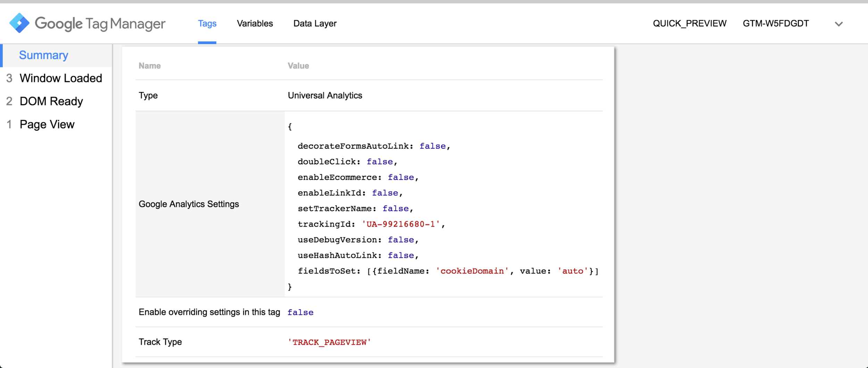
Task: Select the Page View event
Action: pos(47,124)
